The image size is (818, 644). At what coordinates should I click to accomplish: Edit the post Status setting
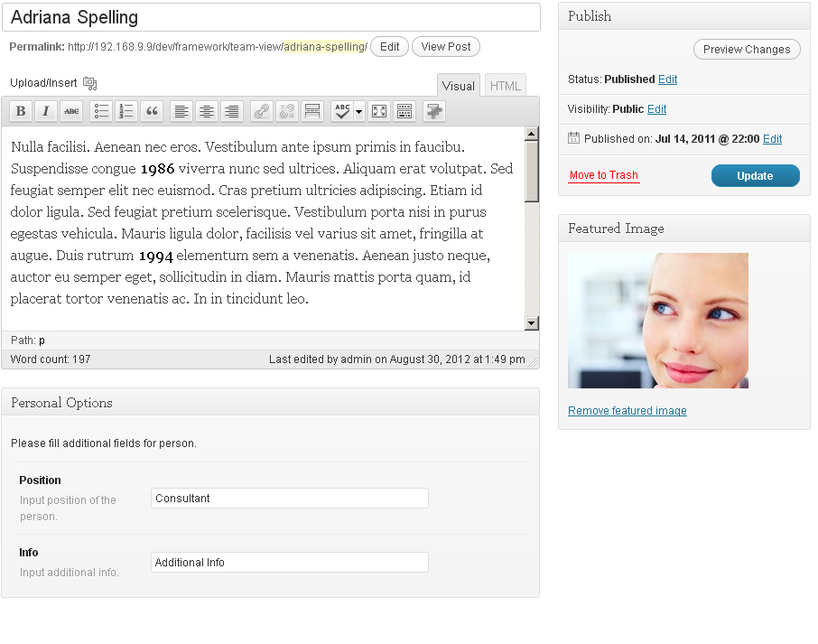tap(667, 79)
